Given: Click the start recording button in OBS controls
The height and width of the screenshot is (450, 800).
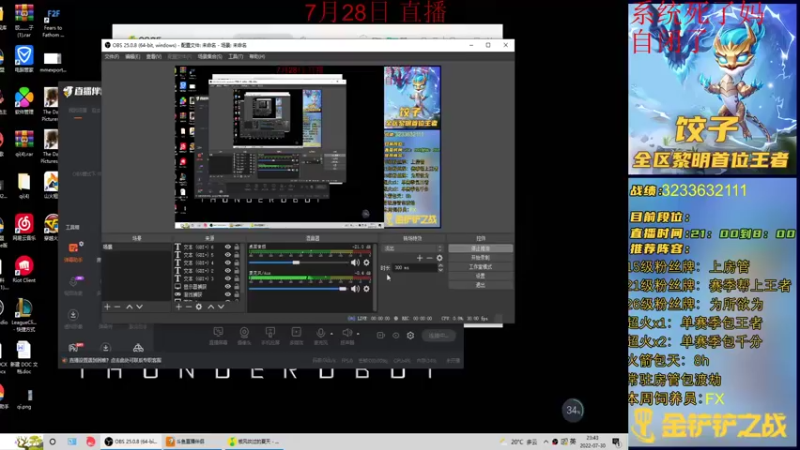Looking at the screenshot, I should click(x=480, y=258).
